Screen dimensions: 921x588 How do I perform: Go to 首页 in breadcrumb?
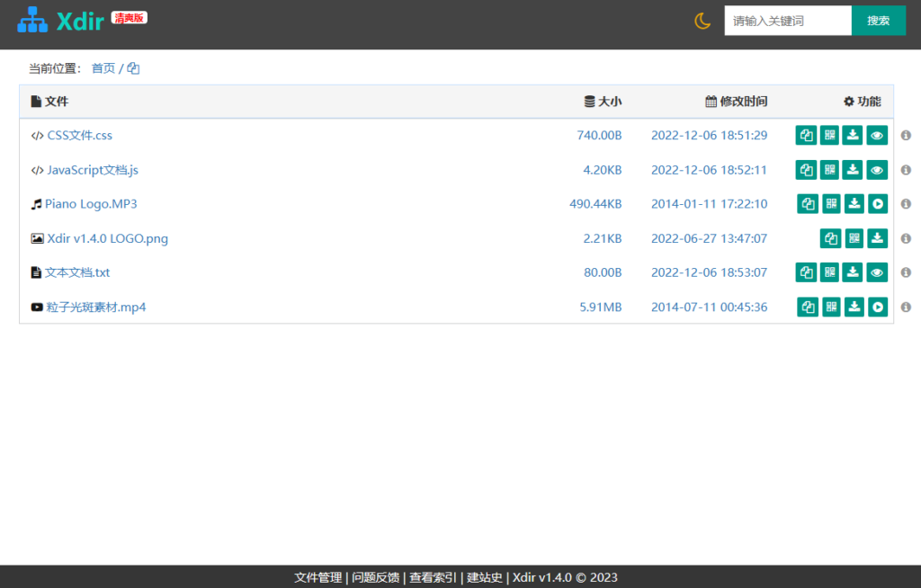[103, 68]
